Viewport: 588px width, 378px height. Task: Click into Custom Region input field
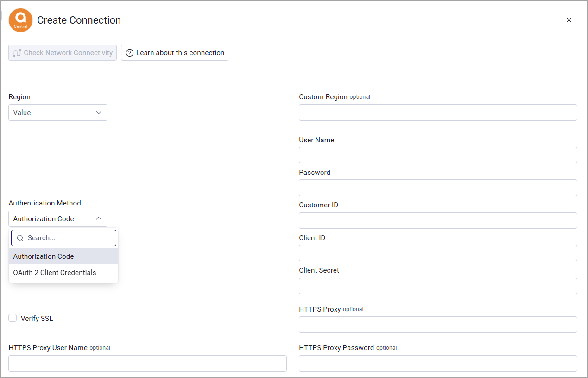click(438, 113)
